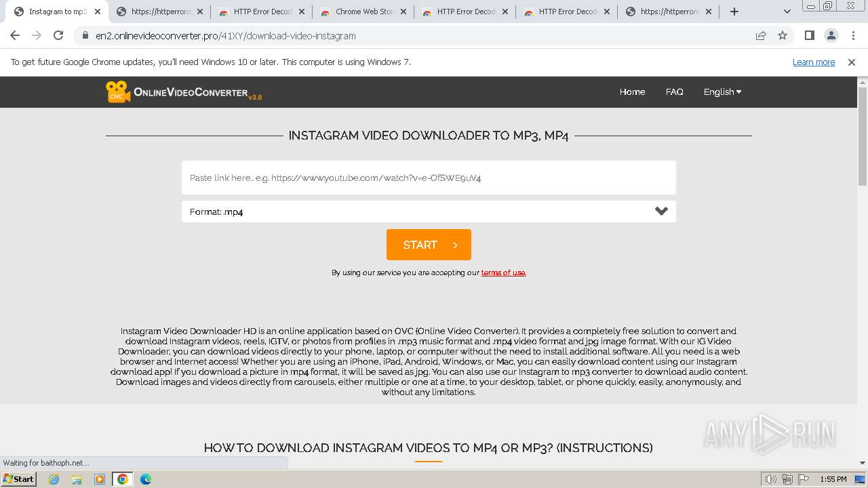The height and width of the screenshot is (488, 868).
Task: Click the browser forward arrow
Action: pos(37,35)
